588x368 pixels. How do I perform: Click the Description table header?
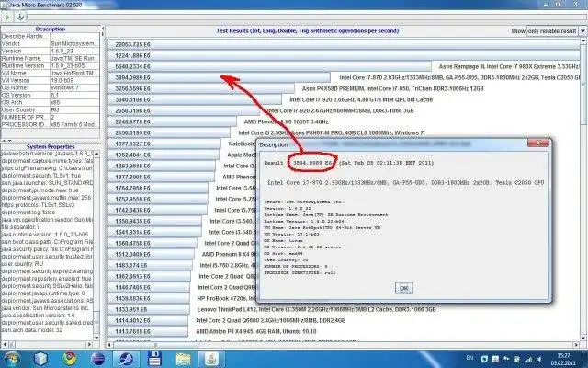click(x=51, y=29)
